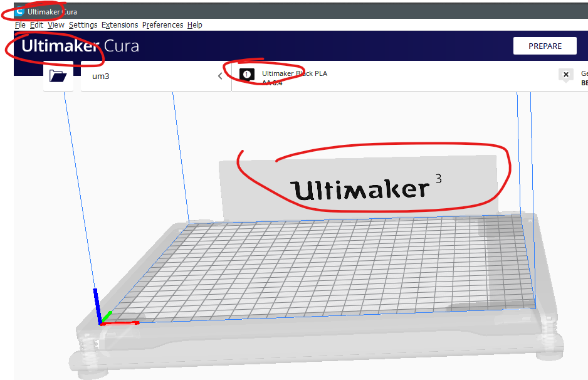
Task: Click the Ultimaker Cura header logo
Action: pyautogui.click(x=80, y=46)
